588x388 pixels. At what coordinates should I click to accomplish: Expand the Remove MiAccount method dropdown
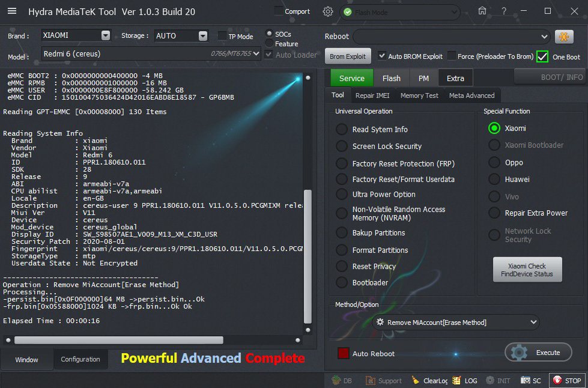coord(534,323)
